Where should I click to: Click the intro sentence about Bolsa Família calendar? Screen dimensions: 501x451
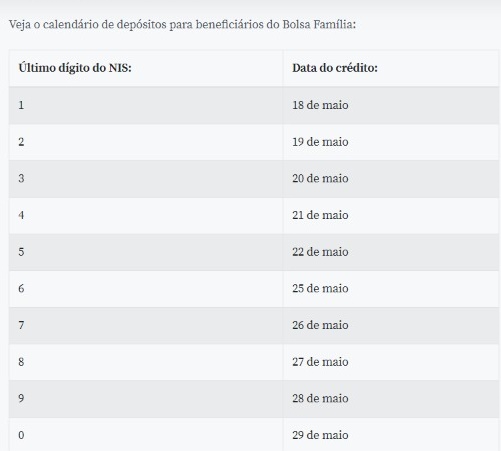(x=182, y=25)
